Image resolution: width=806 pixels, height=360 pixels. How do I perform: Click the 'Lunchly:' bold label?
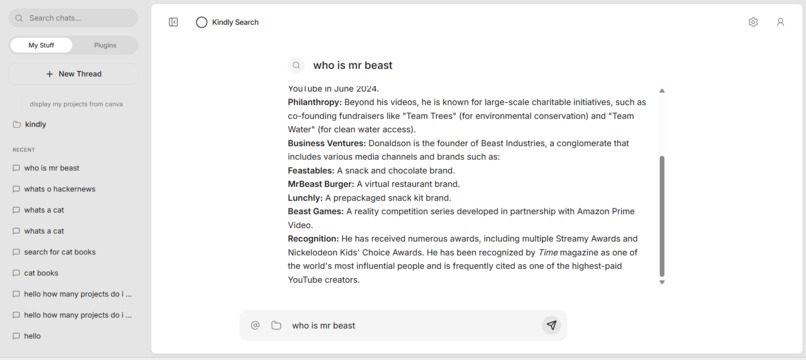[305, 198]
